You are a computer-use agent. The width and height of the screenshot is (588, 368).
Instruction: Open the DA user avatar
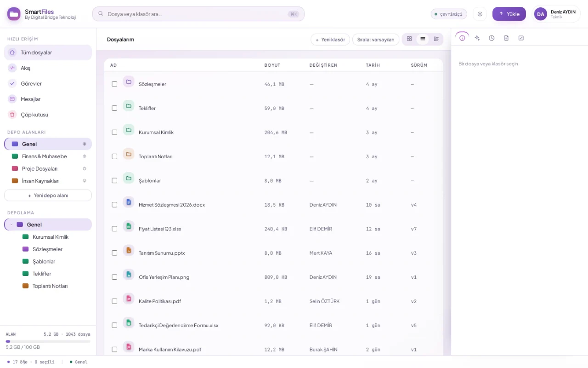tap(541, 14)
